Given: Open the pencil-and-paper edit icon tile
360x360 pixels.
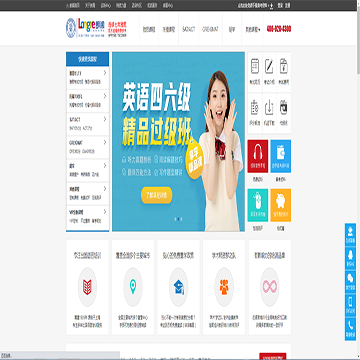Looking at the screenshot, I should click(x=269, y=72).
